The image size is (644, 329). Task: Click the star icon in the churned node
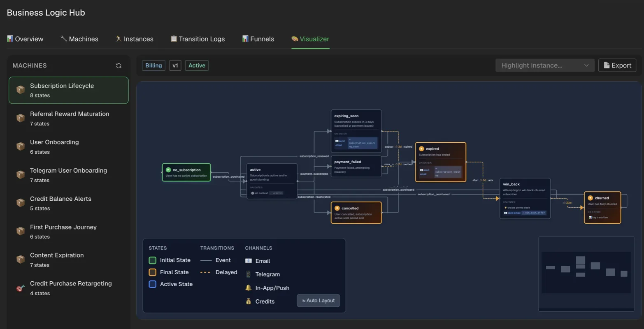click(x=590, y=198)
